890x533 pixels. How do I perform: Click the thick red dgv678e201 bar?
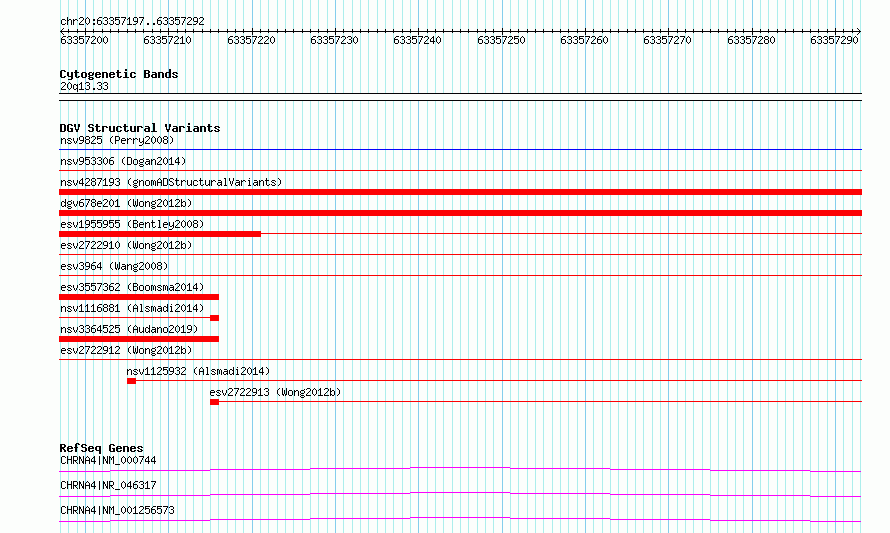[460, 213]
